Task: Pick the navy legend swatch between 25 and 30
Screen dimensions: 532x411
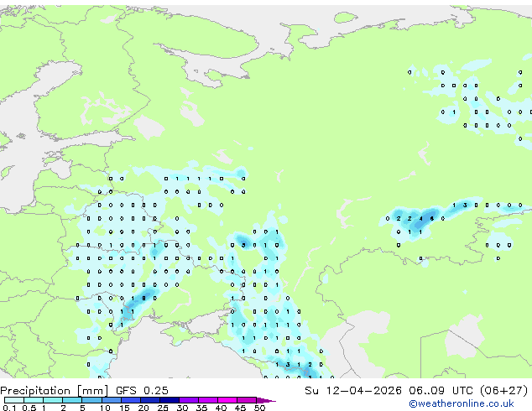Action: pos(170,400)
